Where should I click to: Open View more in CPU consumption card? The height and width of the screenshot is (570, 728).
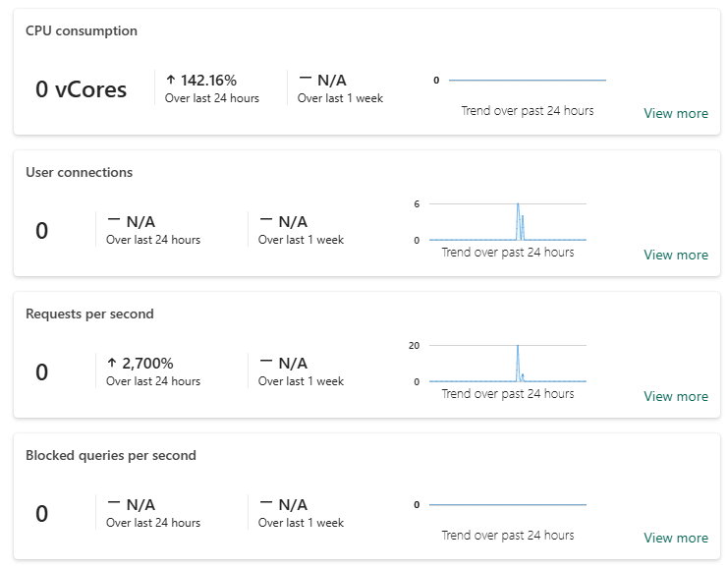[x=675, y=113]
